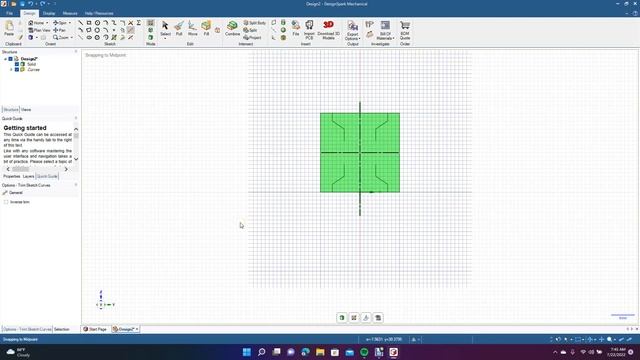Select the Rectangle sketch tool
Image resolution: width=640 pixels, height=360 pixels.
click(x=89, y=23)
